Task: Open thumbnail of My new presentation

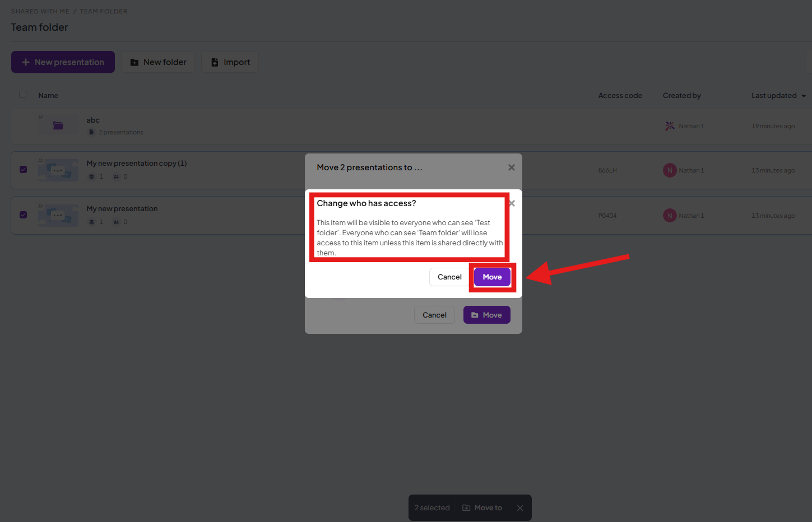Action: pyautogui.click(x=58, y=216)
